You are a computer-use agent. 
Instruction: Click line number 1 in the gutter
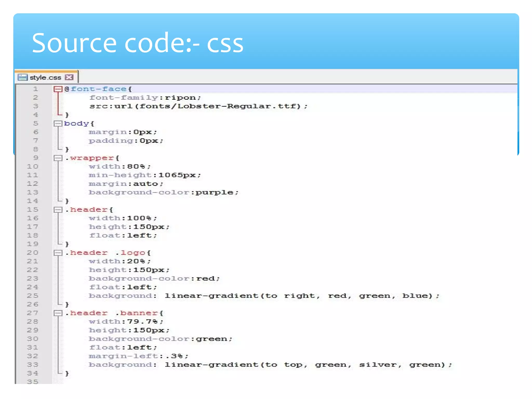tap(36, 89)
